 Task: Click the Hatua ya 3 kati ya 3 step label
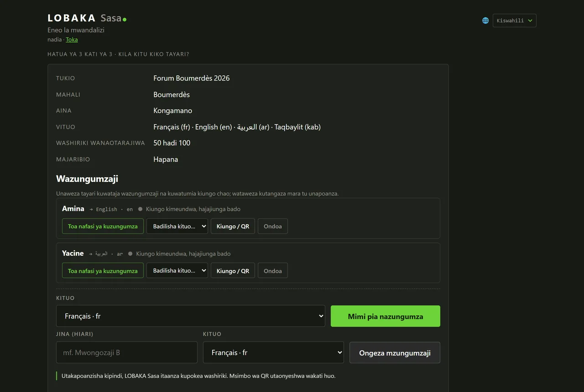click(118, 54)
